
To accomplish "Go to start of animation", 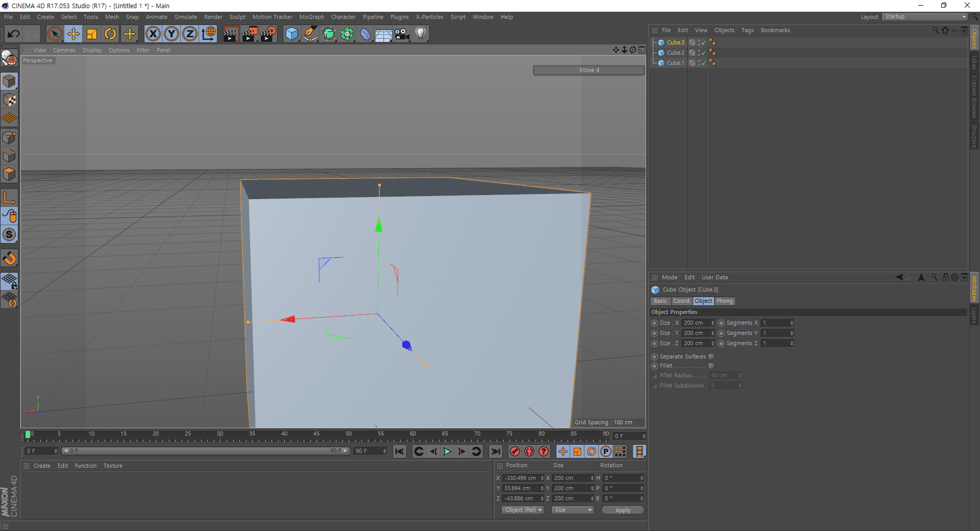I will pyautogui.click(x=400, y=451).
